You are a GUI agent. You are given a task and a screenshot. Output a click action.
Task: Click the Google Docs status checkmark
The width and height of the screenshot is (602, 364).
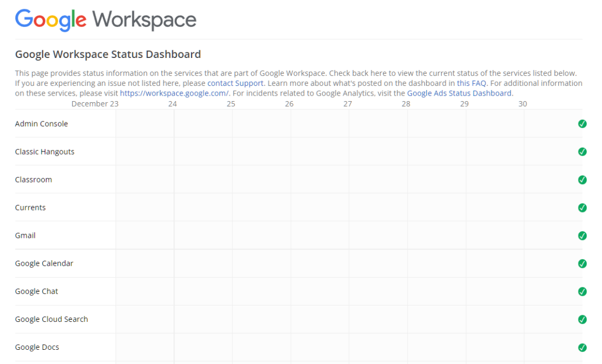[582, 347]
